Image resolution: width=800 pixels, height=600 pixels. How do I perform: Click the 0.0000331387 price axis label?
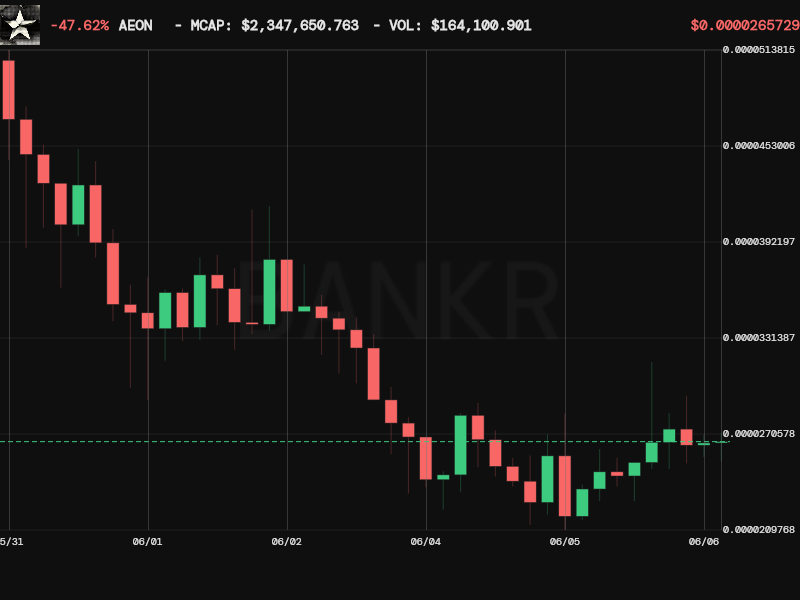[759, 338]
